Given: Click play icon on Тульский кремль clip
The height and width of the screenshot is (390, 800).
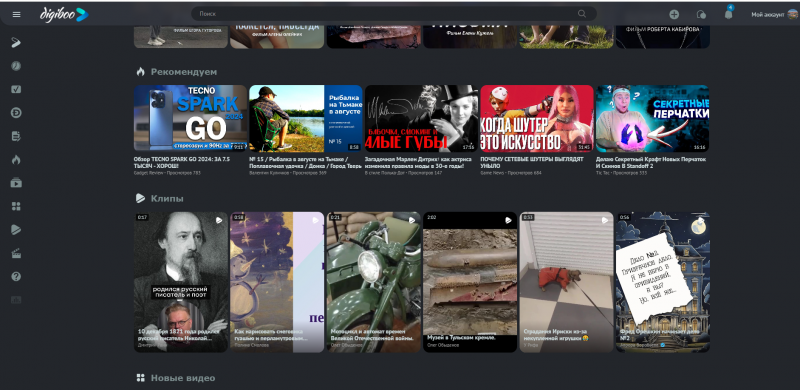Looking at the screenshot, I should click(508, 220).
